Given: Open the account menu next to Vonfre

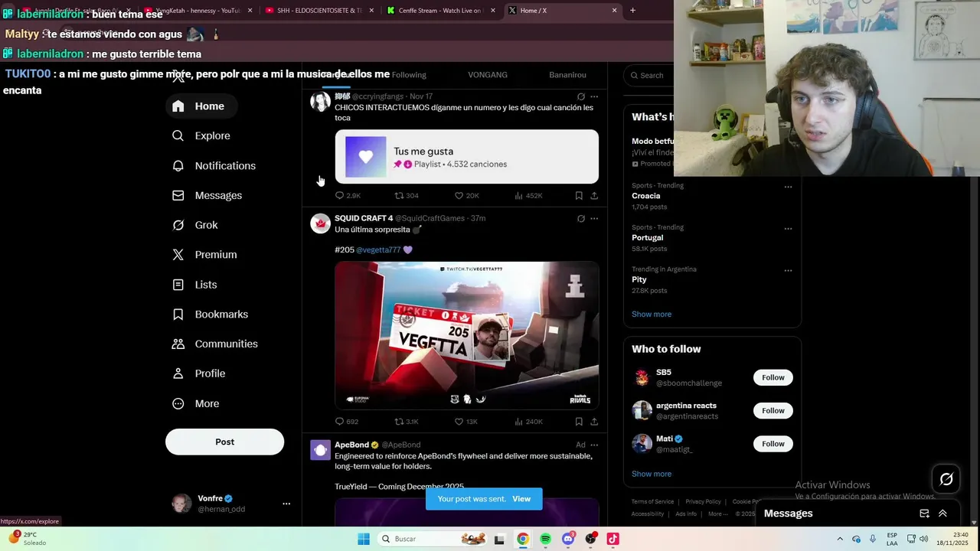Looking at the screenshot, I should pyautogui.click(x=286, y=504).
